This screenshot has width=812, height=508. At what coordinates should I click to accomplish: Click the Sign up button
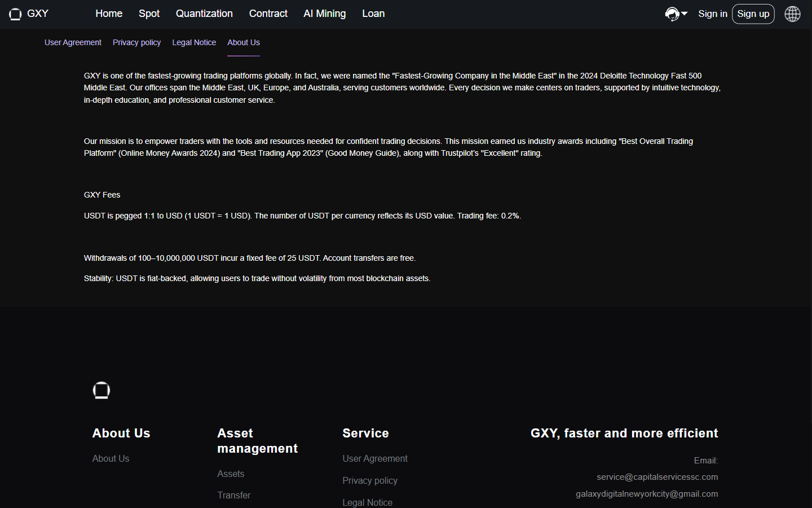coord(753,14)
